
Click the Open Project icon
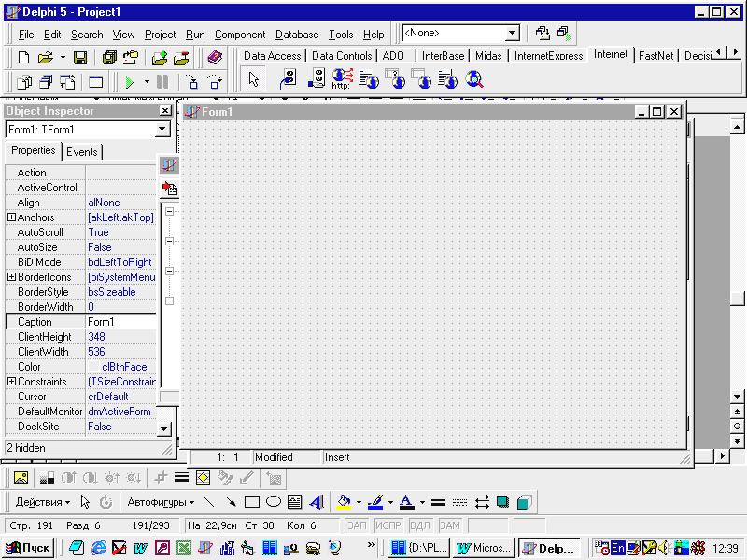pyautogui.click(x=130, y=58)
